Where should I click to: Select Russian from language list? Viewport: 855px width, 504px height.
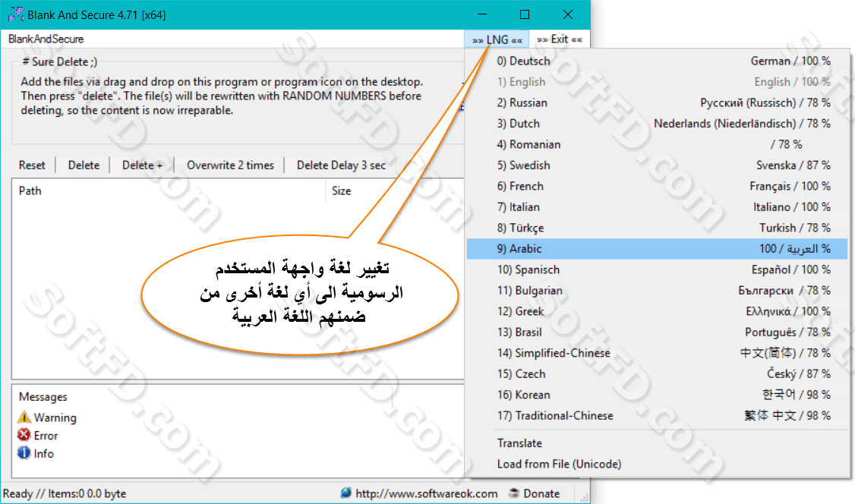point(657,102)
